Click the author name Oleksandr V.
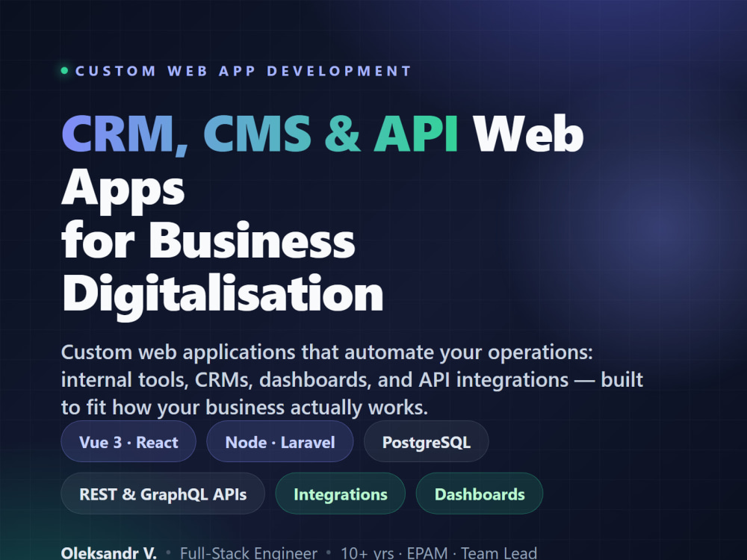 [x=109, y=553]
